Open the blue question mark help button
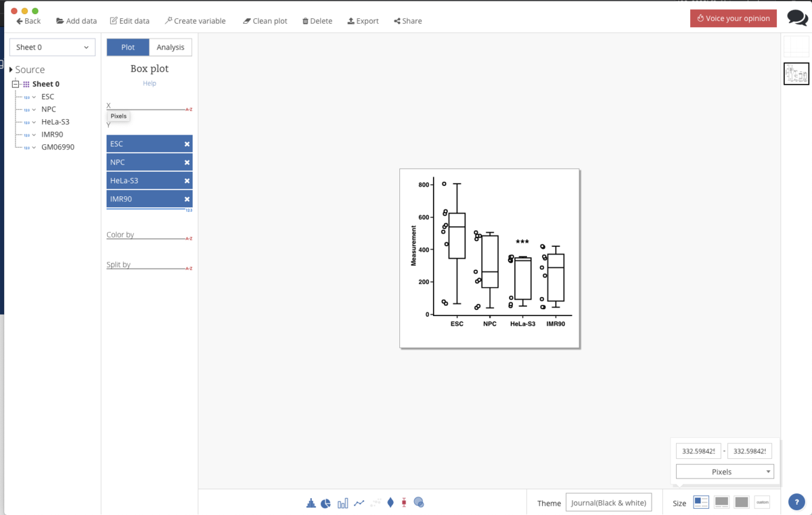This screenshot has height=515, width=812. 796,502
